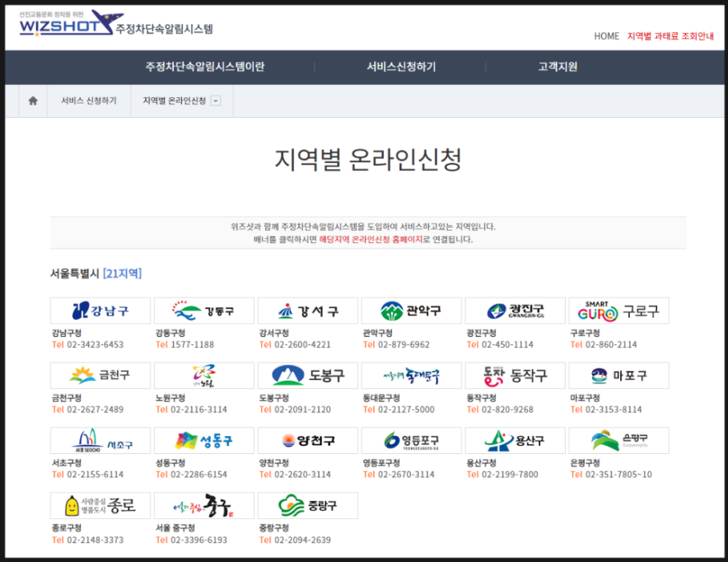The height and width of the screenshot is (562, 728).
Task: Open the Smart Guro 구로구 banner
Action: 619,311
